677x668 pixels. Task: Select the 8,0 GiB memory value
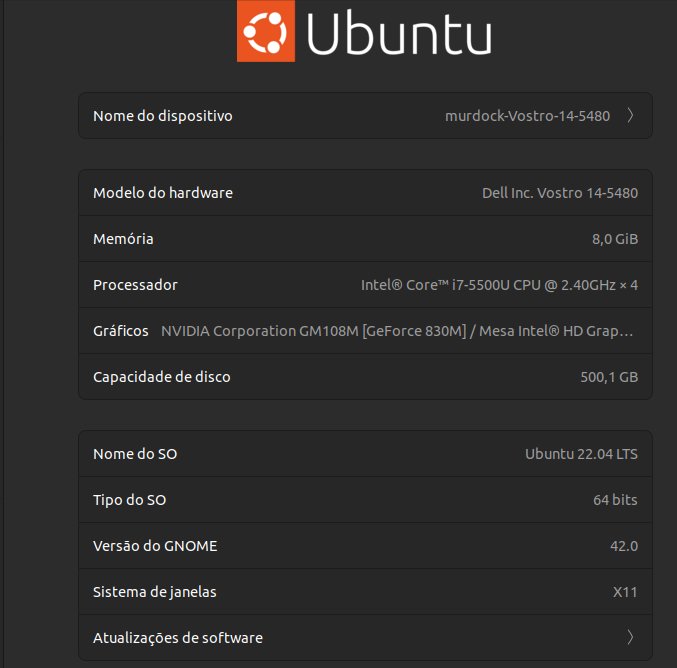[x=615, y=239]
